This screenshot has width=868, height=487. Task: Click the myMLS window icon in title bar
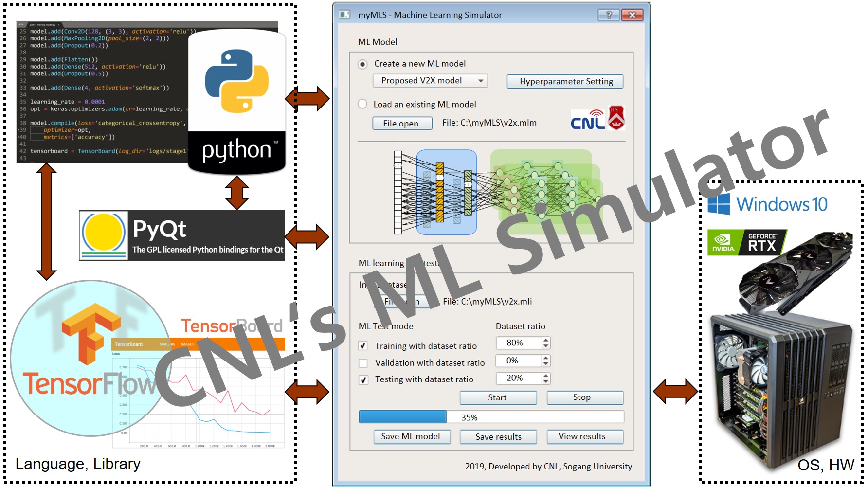344,15
